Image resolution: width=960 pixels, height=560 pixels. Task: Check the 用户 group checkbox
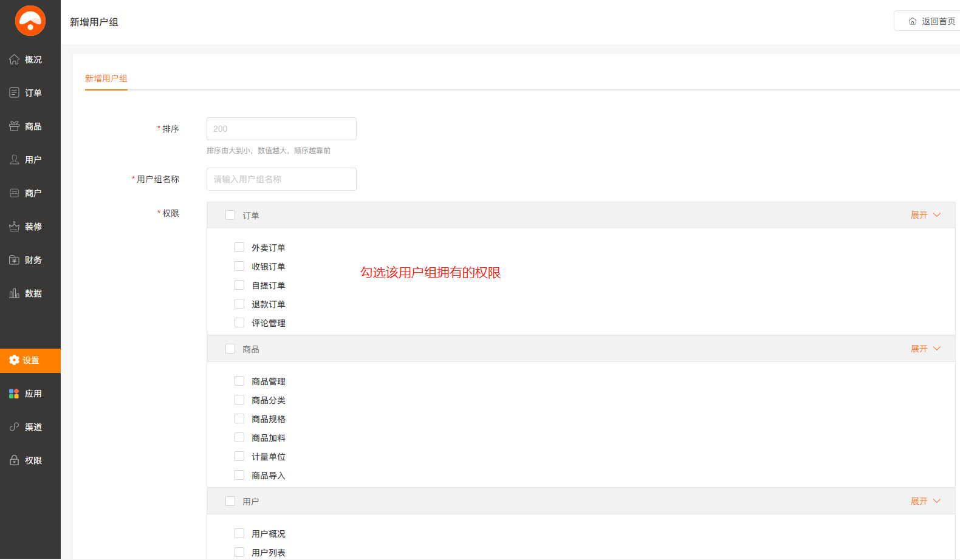click(x=230, y=501)
